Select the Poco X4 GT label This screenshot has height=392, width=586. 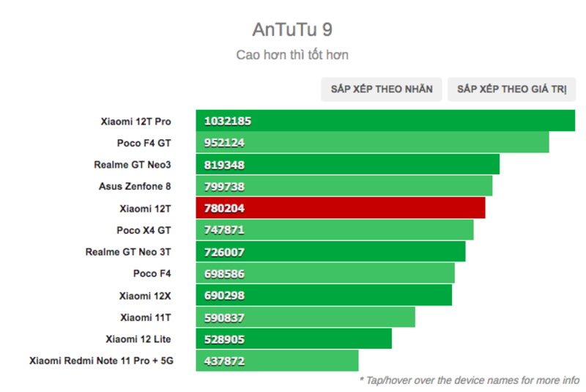pos(144,230)
